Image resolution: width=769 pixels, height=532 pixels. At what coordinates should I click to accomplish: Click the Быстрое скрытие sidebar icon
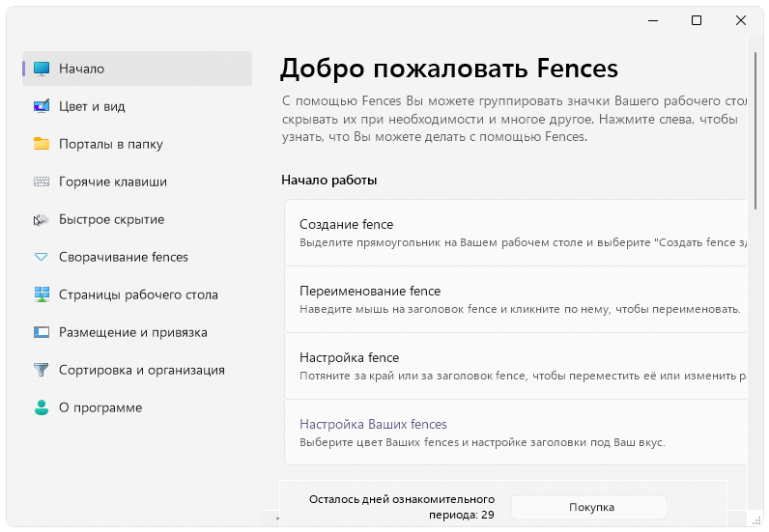click(42, 219)
